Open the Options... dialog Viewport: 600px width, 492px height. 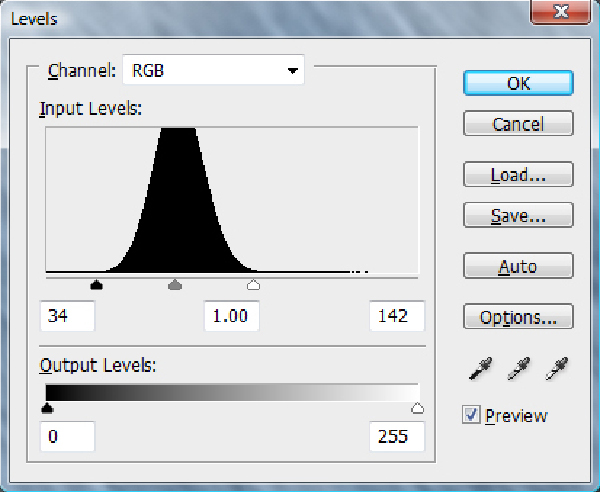tap(518, 316)
